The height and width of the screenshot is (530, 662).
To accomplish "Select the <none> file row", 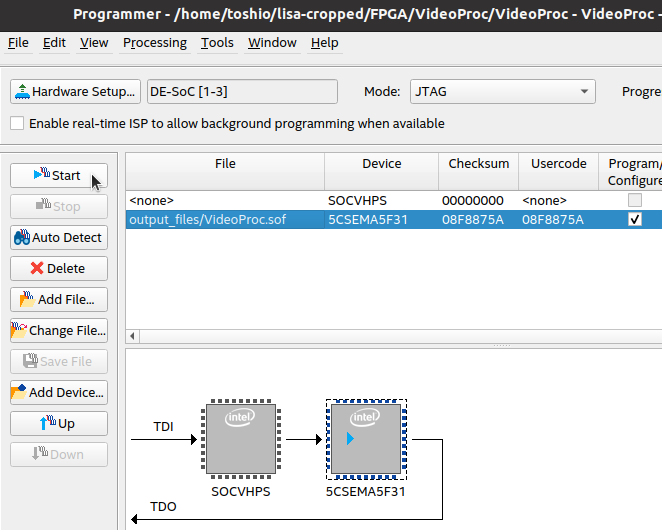I will click(x=394, y=200).
